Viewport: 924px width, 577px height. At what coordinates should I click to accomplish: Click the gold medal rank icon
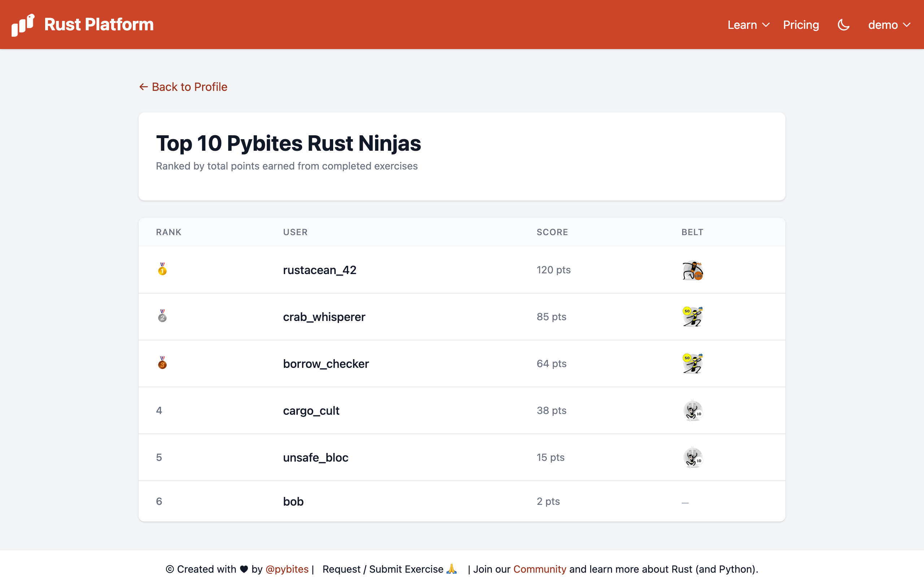pyautogui.click(x=162, y=269)
